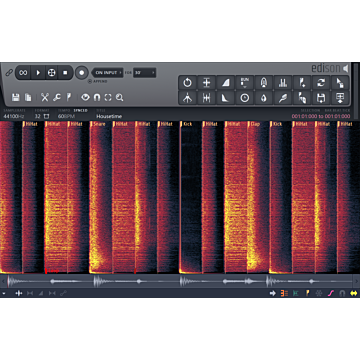Click the select-all dashed frame icon
Screen dimensions: 360x360
point(108,97)
